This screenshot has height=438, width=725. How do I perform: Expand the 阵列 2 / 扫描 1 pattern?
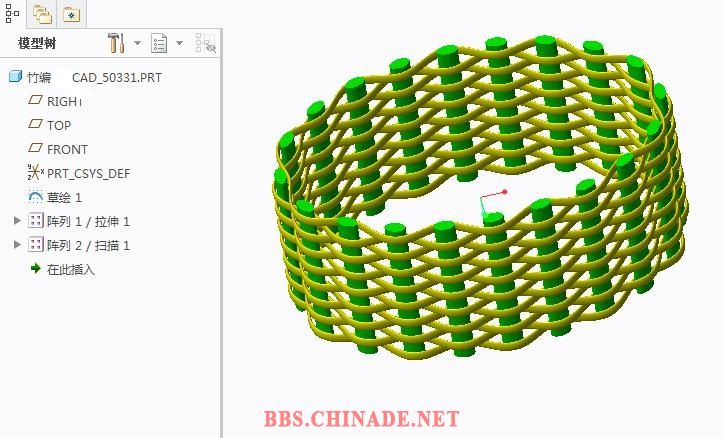[18, 244]
